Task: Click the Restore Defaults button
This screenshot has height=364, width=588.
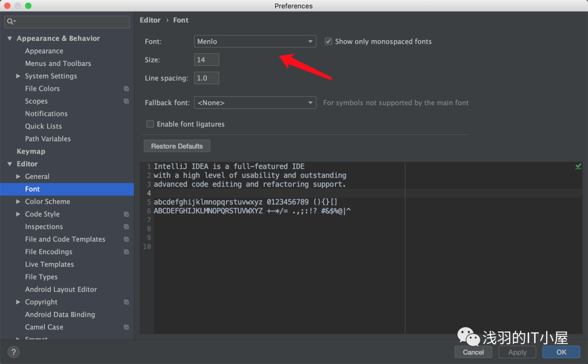Action: (177, 146)
